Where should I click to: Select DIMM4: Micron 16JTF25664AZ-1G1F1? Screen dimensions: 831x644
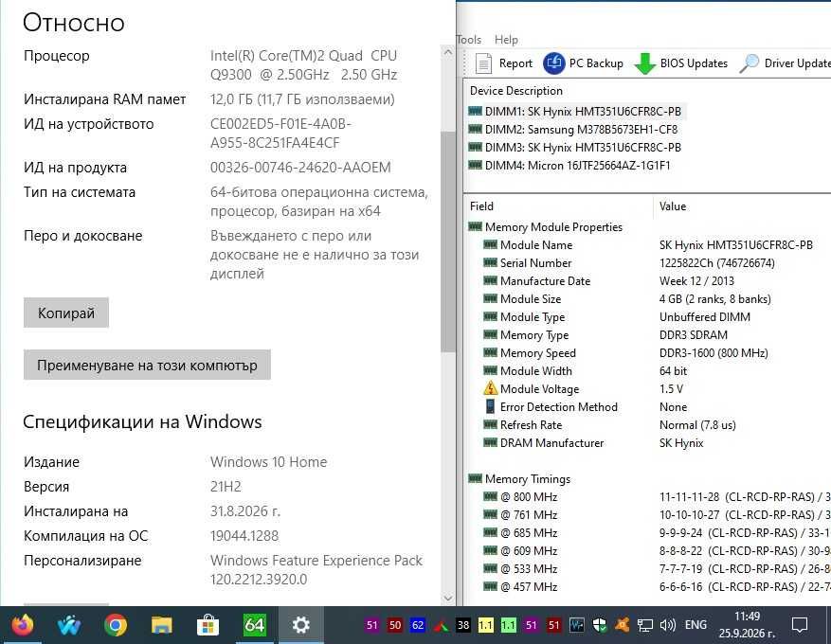(x=569, y=165)
